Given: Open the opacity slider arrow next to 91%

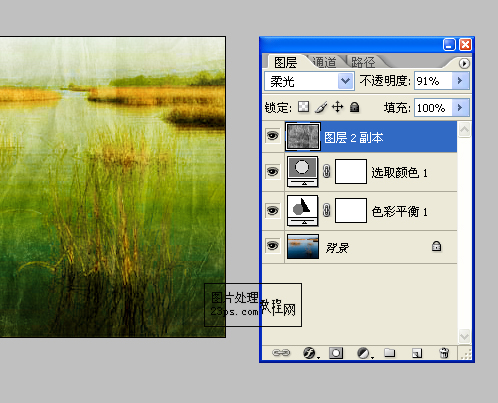Looking at the screenshot, I should click(460, 81).
